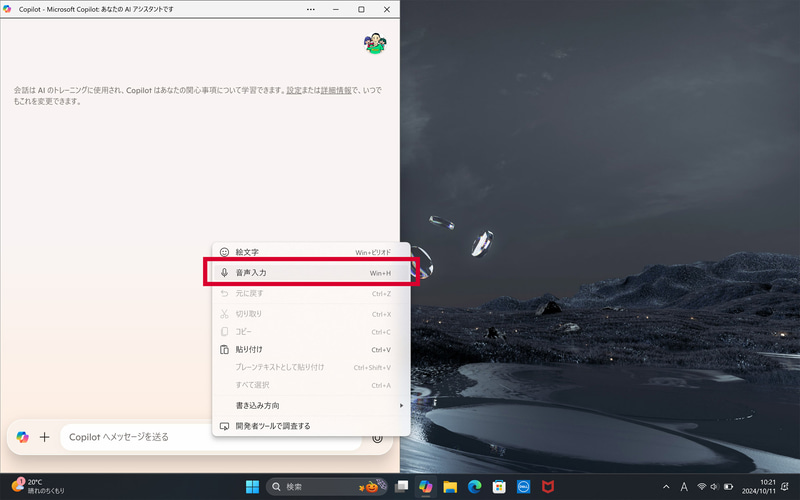Screen dimensions: 800x500
Task: Open McAfee from the taskbar
Action: click(x=548, y=487)
